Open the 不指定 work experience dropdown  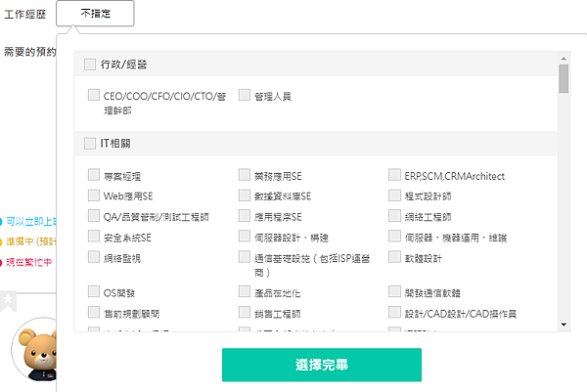coord(95,14)
